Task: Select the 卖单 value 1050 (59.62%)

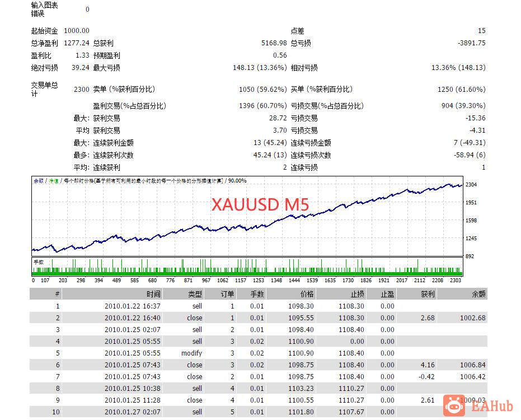Action: [262, 89]
